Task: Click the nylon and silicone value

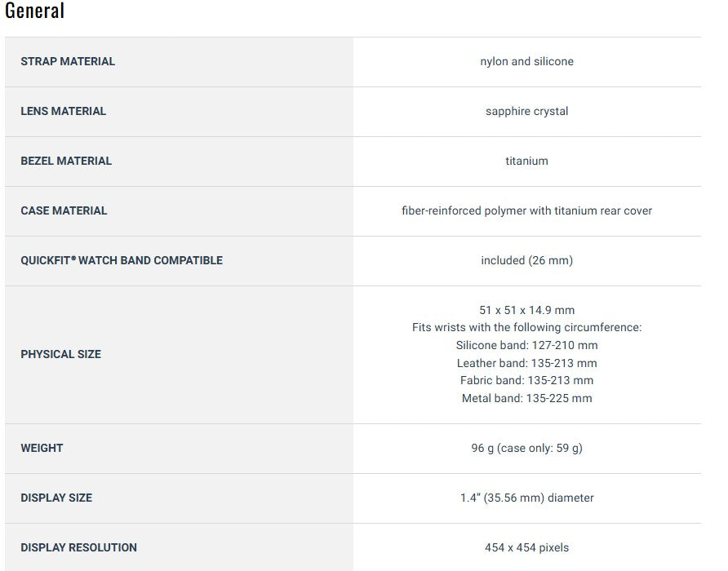Action: coord(526,61)
